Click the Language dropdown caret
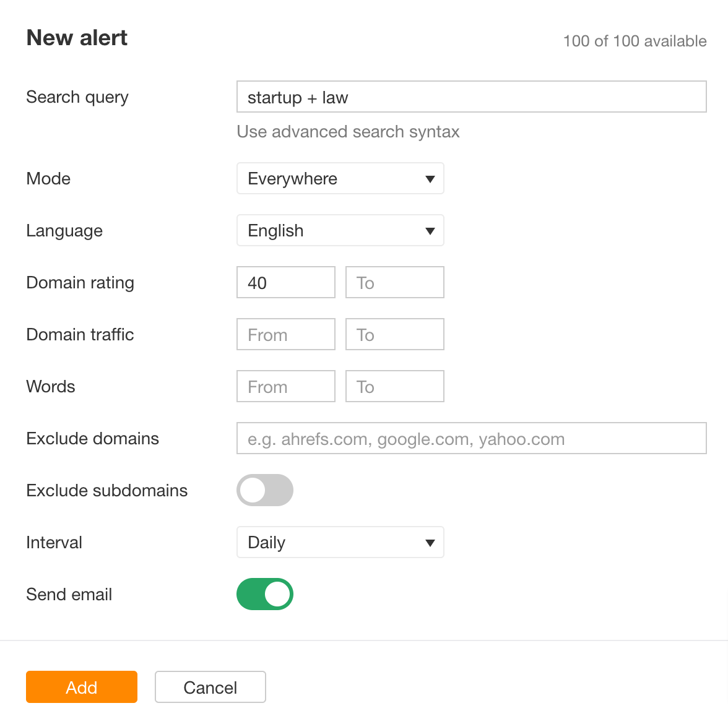Screen dimensions: 728x724 pos(430,230)
